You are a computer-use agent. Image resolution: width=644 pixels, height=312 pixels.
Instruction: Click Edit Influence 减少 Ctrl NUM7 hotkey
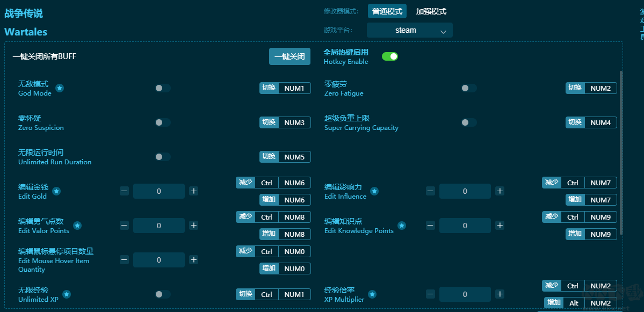tap(580, 183)
